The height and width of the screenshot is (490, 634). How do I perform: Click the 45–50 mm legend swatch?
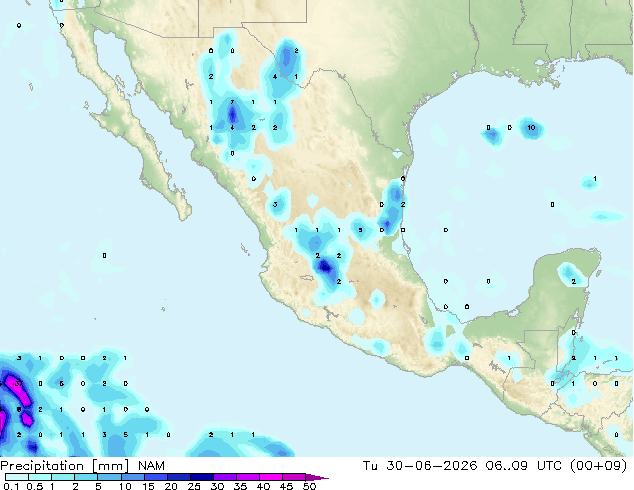coord(293,477)
